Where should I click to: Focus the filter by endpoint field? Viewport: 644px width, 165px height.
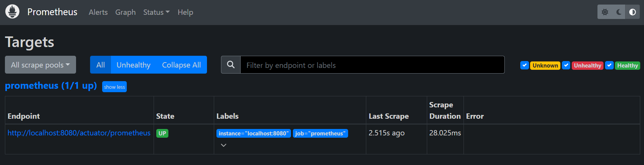click(x=372, y=65)
